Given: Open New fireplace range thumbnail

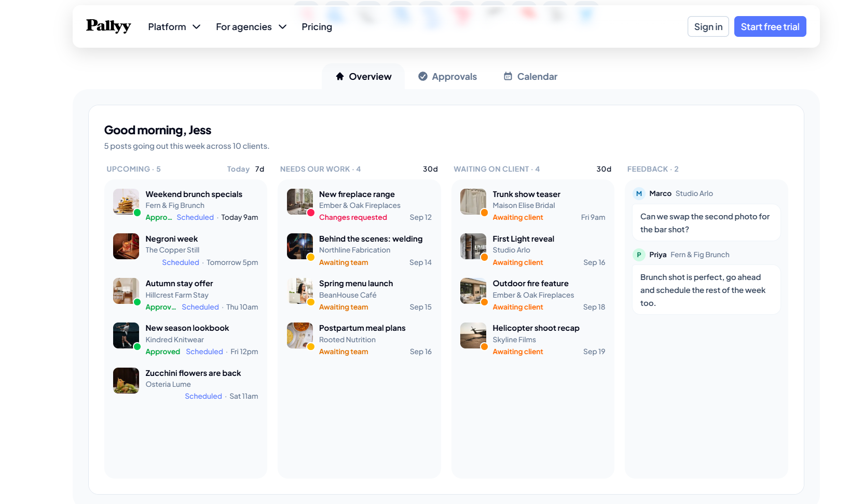Looking at the screenshot, I should click(300, 202).
